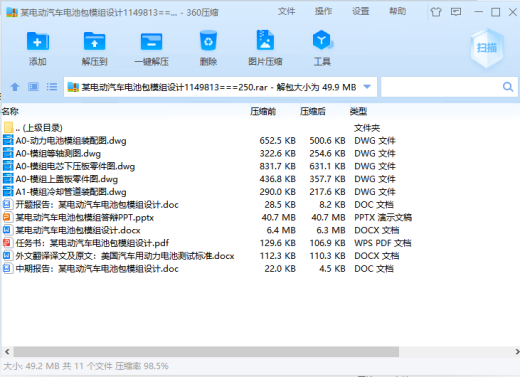Open the feedback message icon in title bar
The height and width of the screenshot is (377, 520).
456,12
